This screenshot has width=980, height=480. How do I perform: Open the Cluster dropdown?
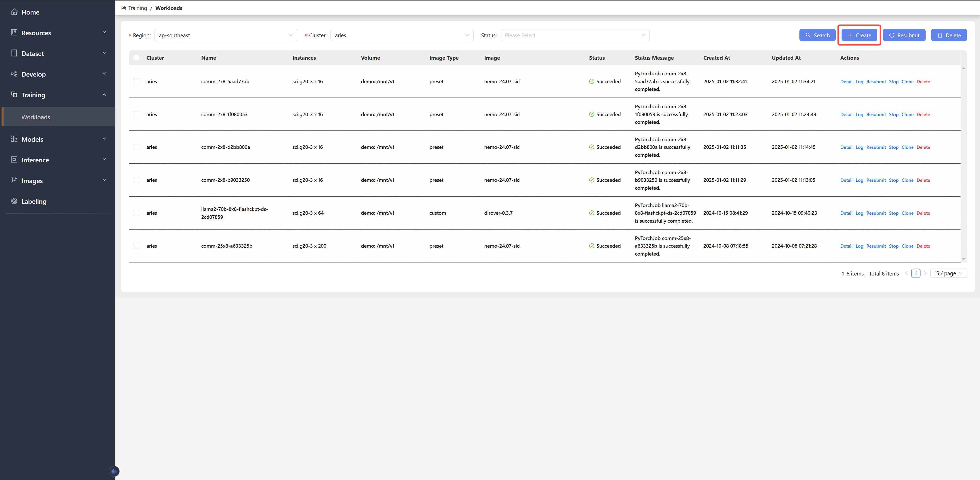402,35
